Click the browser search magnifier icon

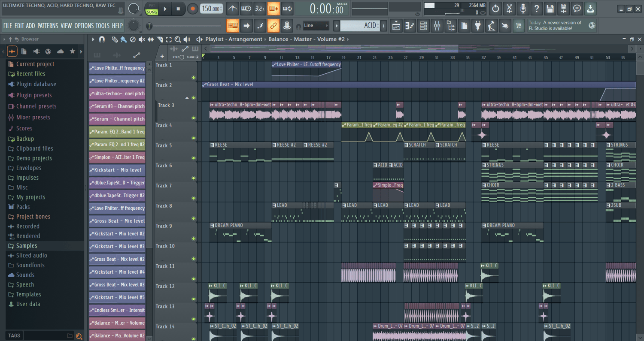click(79, 336)
